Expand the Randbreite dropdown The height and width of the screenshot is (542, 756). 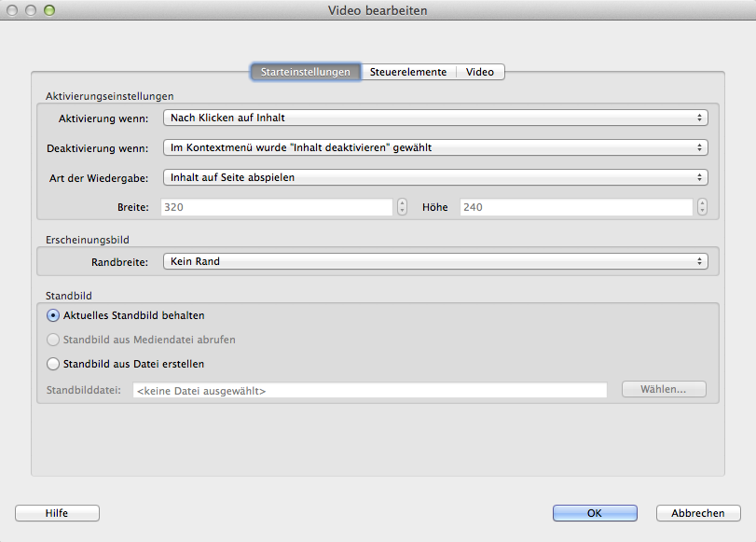point(434,262)
